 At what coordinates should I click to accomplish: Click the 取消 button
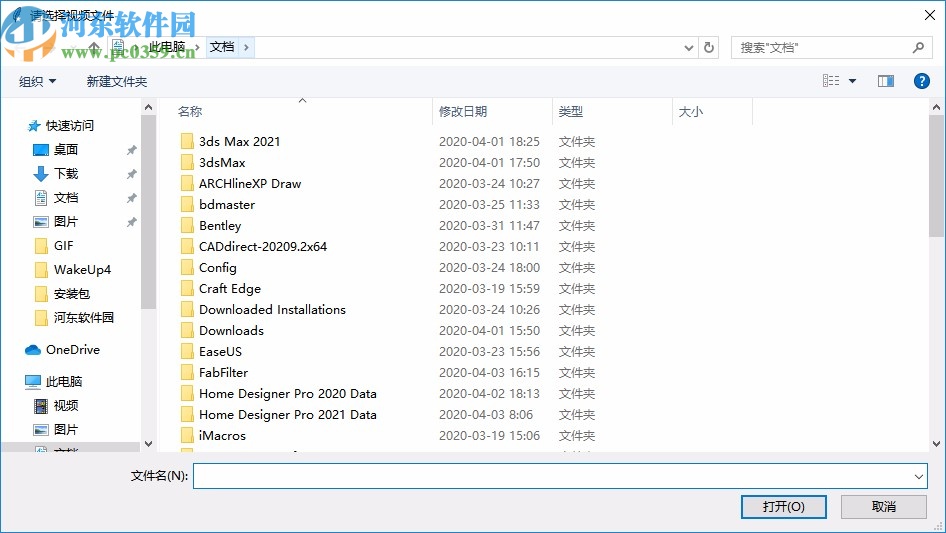883,506
